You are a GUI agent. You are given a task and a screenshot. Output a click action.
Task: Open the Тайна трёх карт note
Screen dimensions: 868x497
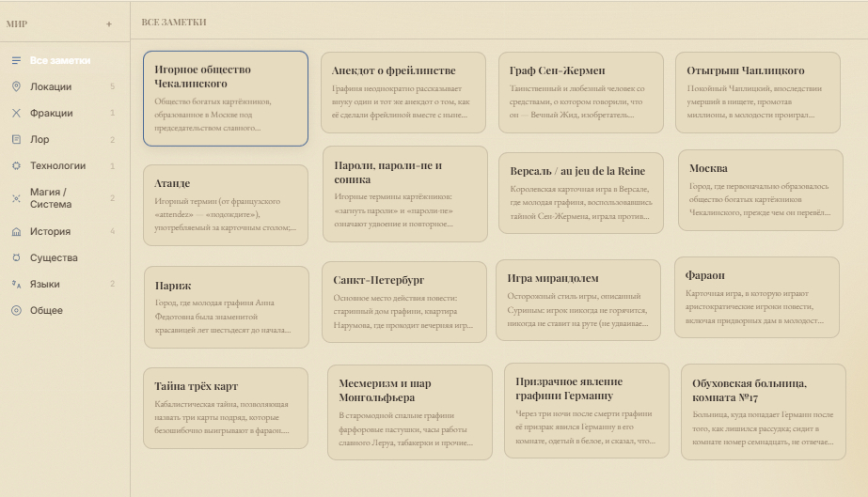[x=226, y=408]
